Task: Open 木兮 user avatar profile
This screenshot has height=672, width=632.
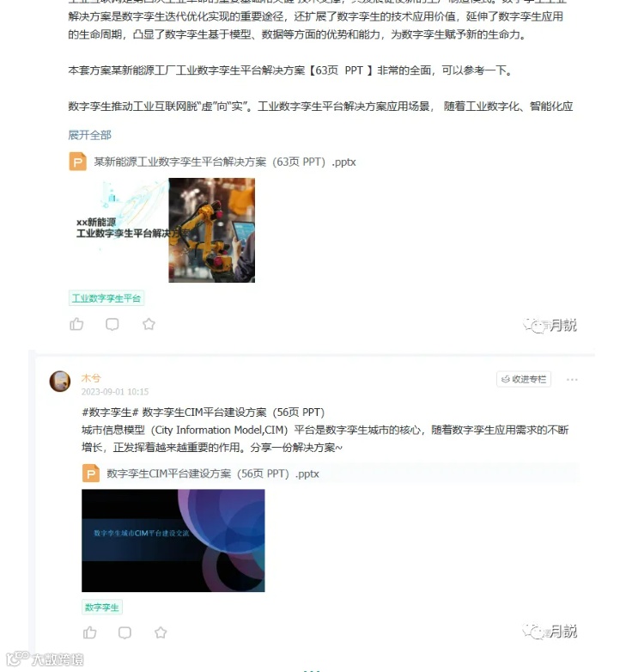Action: tap(60, 381)
